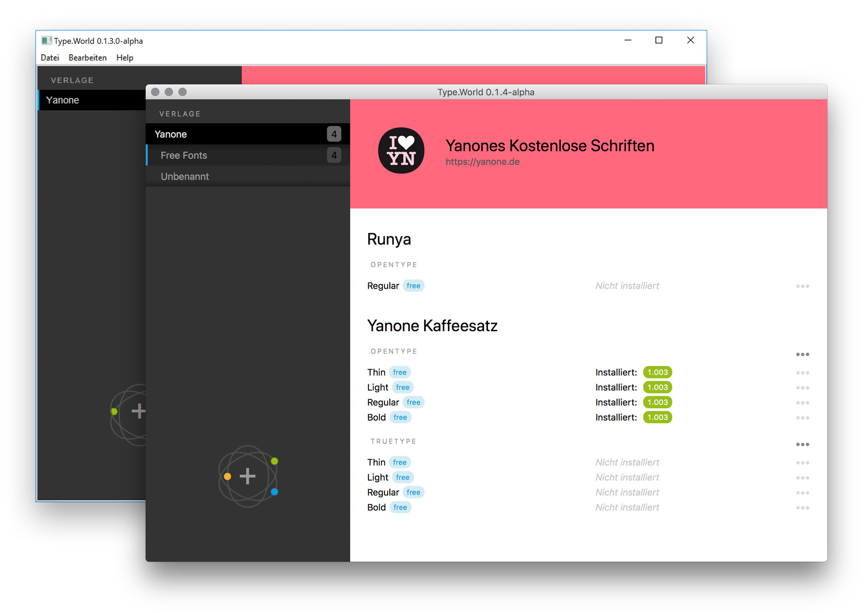Click the free badge on OpenType Regular
The height and width of the screenshot is (613, 868).
[x=413, y=402]
